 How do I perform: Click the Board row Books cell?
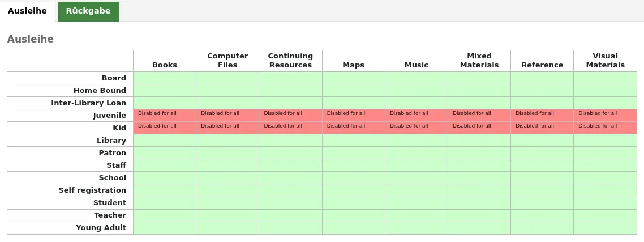[x=165, y=78]
